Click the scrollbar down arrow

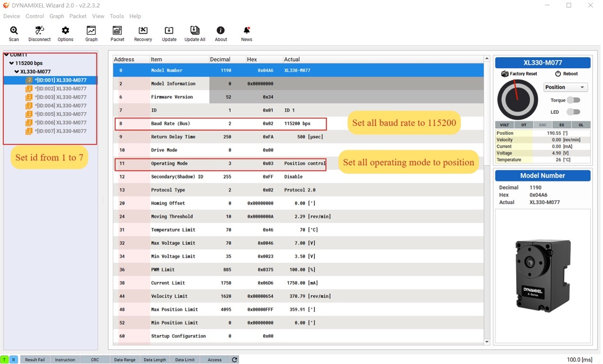click(487, 342)
